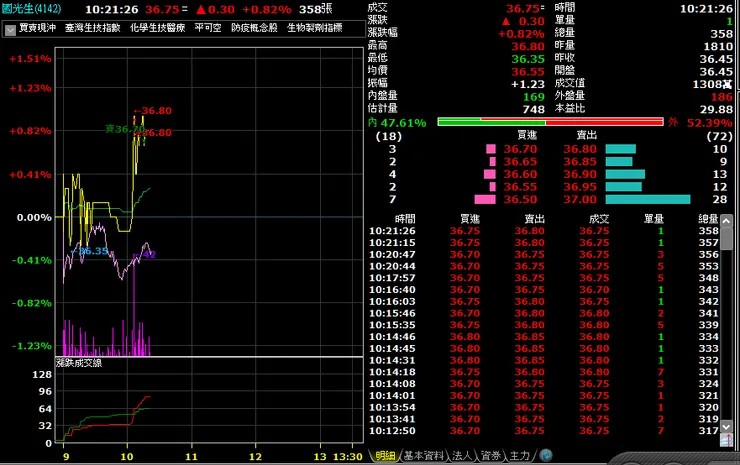This screenshot has height=465, width=740.
Task: Select the 10:17:57 trade row
Action: point(544,278)
